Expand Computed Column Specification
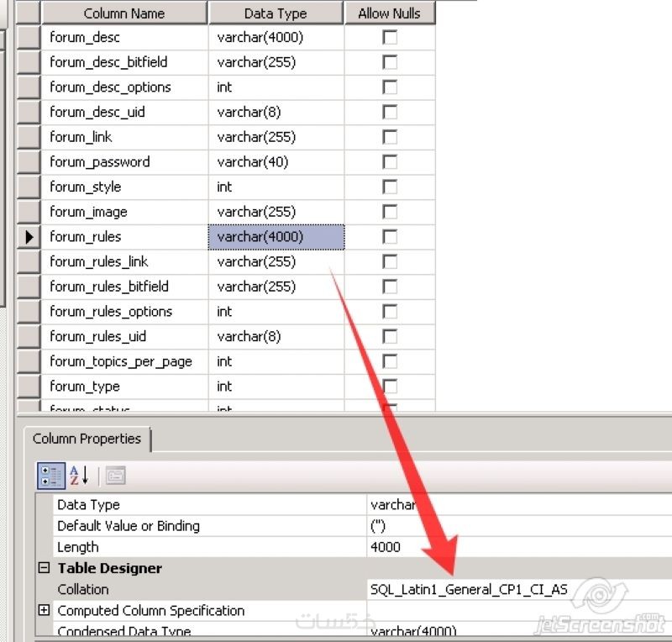The width and height of the screenshot is (672, 642). tap(44, 610)
